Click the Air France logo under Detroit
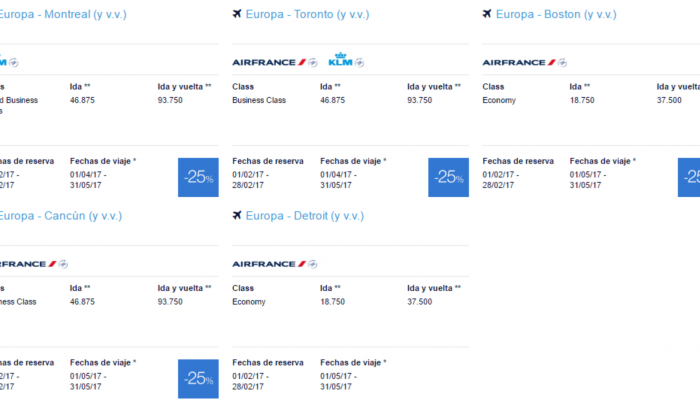This screenshot has width=700, height=400. pyautogui.click(x=269, y=264)
